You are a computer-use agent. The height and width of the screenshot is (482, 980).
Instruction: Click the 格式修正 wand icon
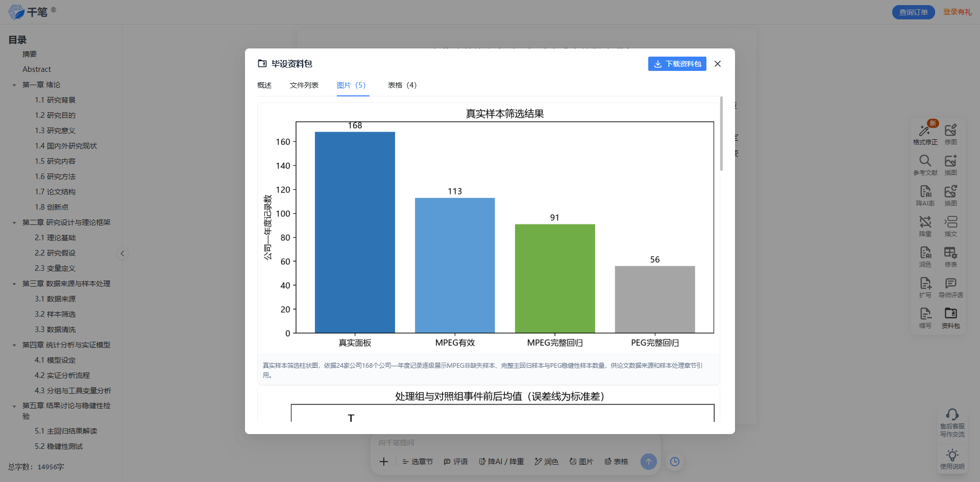tap(925, 131)
